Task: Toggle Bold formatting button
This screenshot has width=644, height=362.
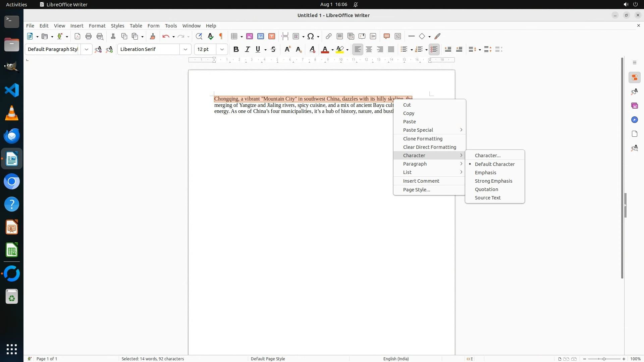Action: coord(236,49)
